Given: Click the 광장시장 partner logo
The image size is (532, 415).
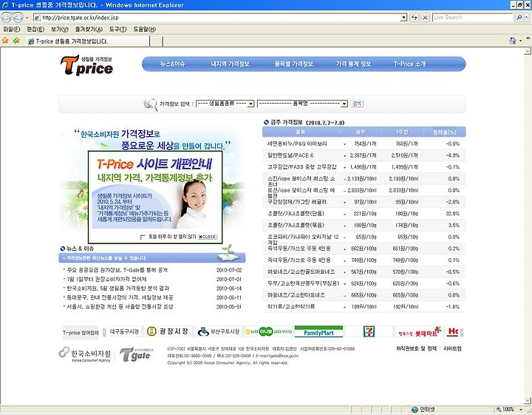Looking at the screenshot, I should click(x=168, y=331).
